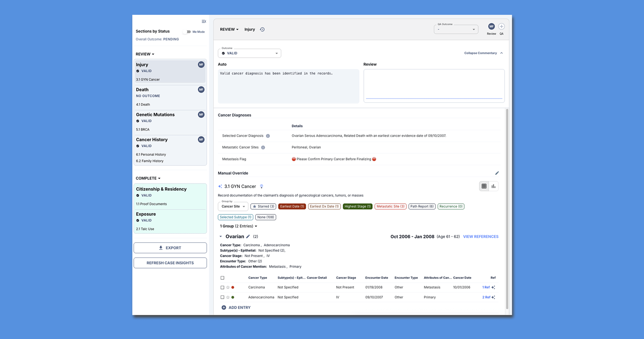Screen dimensions: 644x339
Task: Open the QA Outcome dropdown
Action: (x=456, y=29)
